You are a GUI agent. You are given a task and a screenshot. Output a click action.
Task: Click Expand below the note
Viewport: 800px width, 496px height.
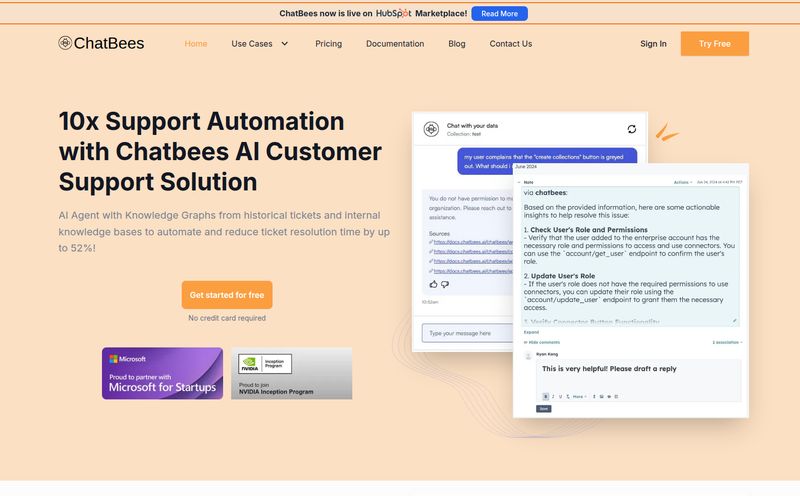(x=531, y=332)
